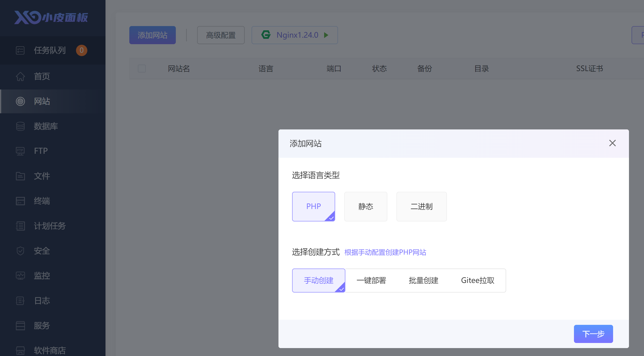Select PHP language type
This screenshot has height=356, width=644.
coord(314,206)
